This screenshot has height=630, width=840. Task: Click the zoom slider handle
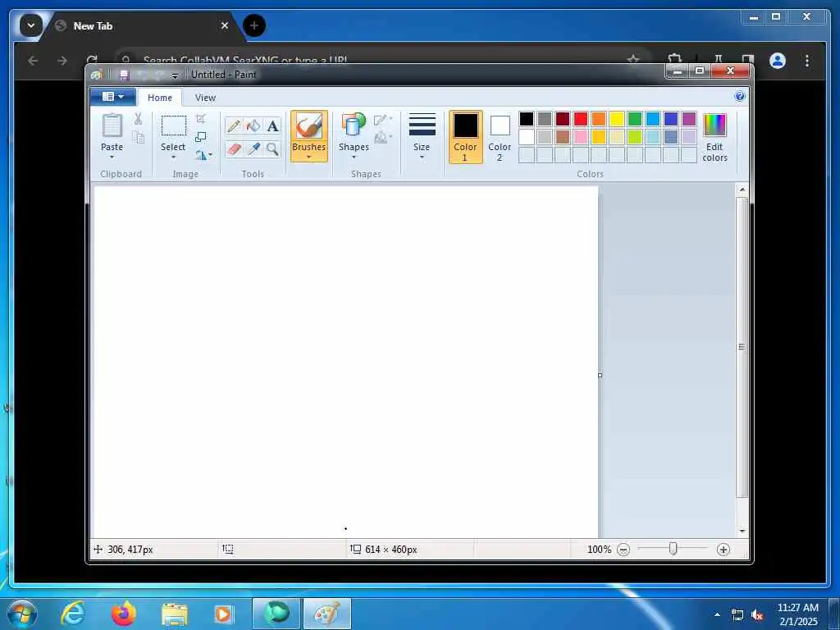tap(673, 549)
